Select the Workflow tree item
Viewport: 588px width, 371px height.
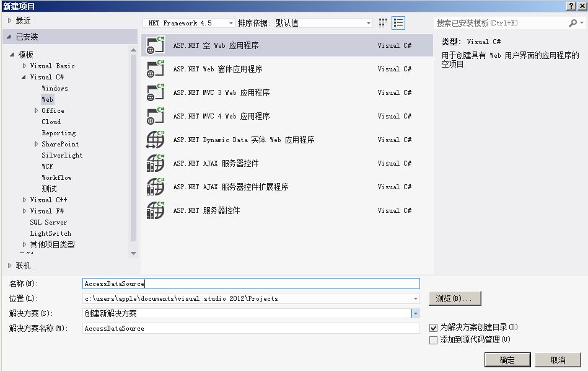[x=56, y=177]
